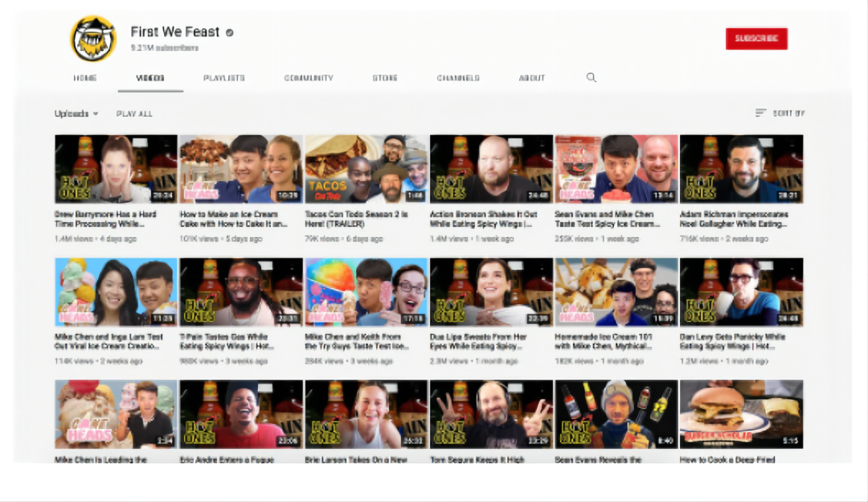Click the red Subscribe button
This screenshot has width=868, height=502.
tap(756, 39)
